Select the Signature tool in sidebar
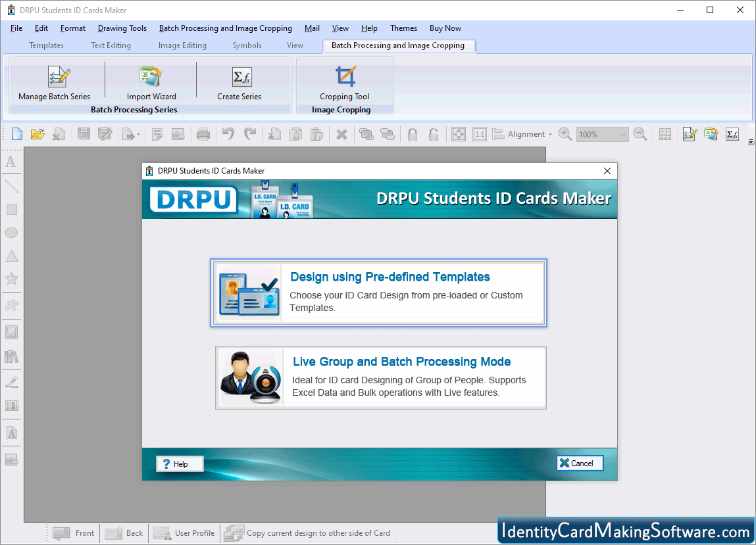 click(x=11, y=382)
